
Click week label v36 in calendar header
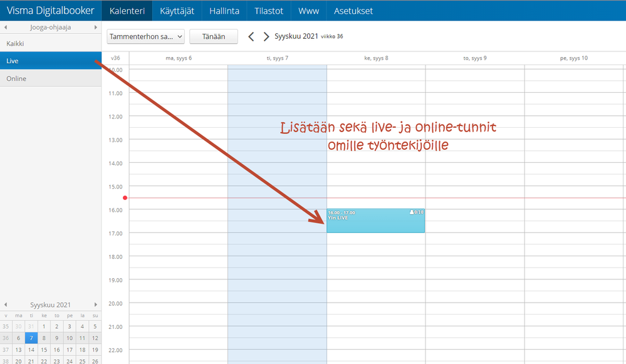pos(115,58)
